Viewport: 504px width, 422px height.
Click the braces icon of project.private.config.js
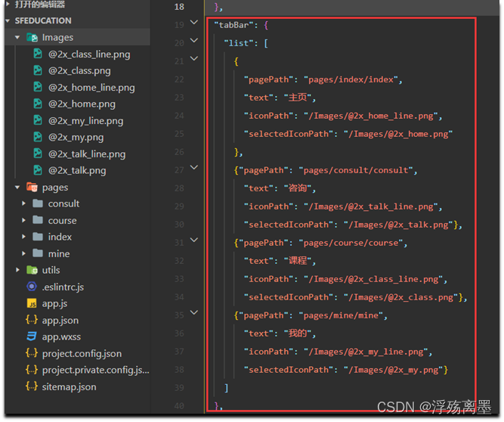(x=32, y=370)
